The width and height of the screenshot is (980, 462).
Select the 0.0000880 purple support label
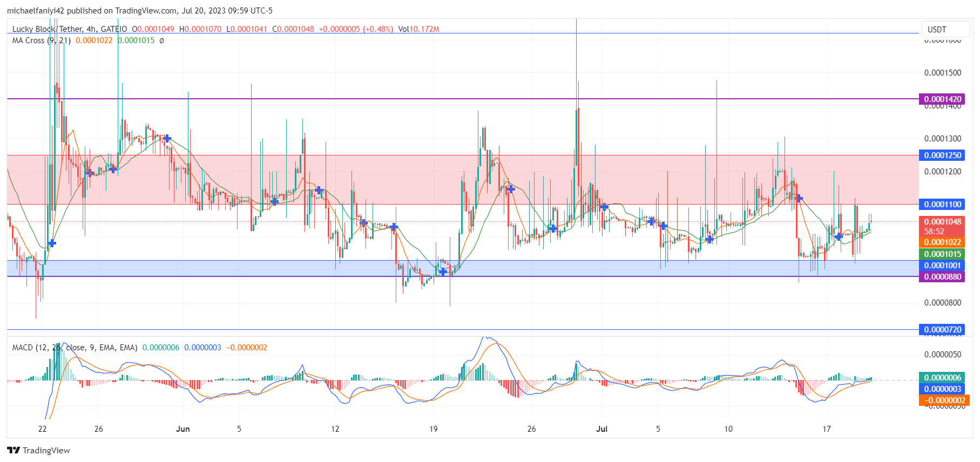[943, 277]
